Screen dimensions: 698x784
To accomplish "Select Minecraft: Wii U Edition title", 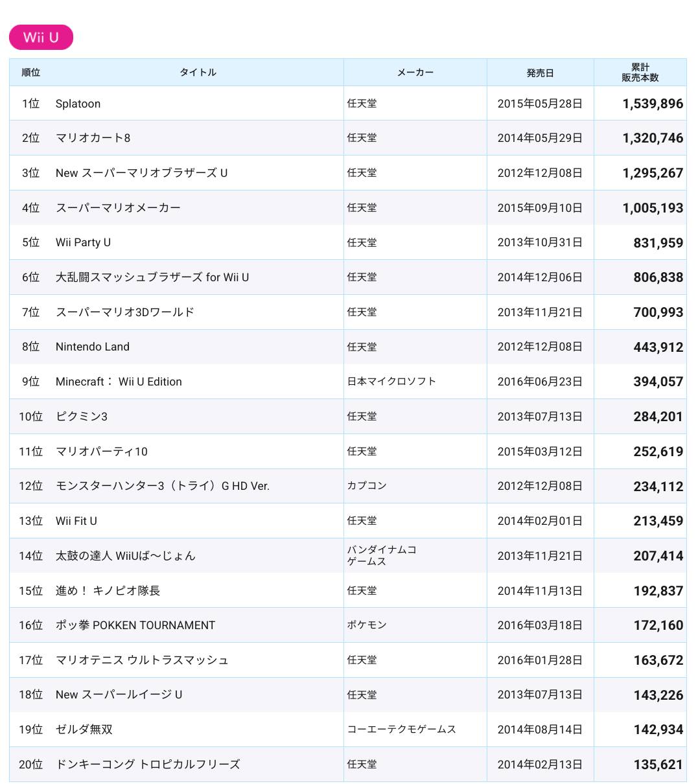I will click(119, 382).
